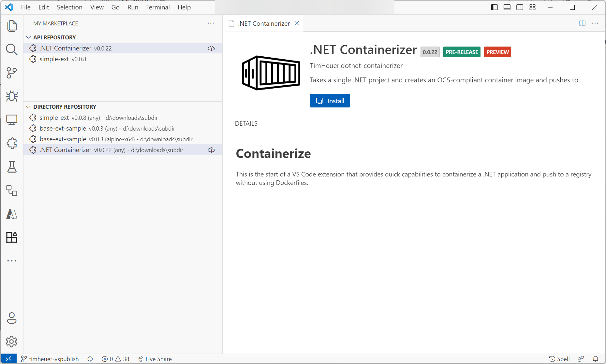
Task: Select the .NET Containerizer editor tab
Action: 263,23
